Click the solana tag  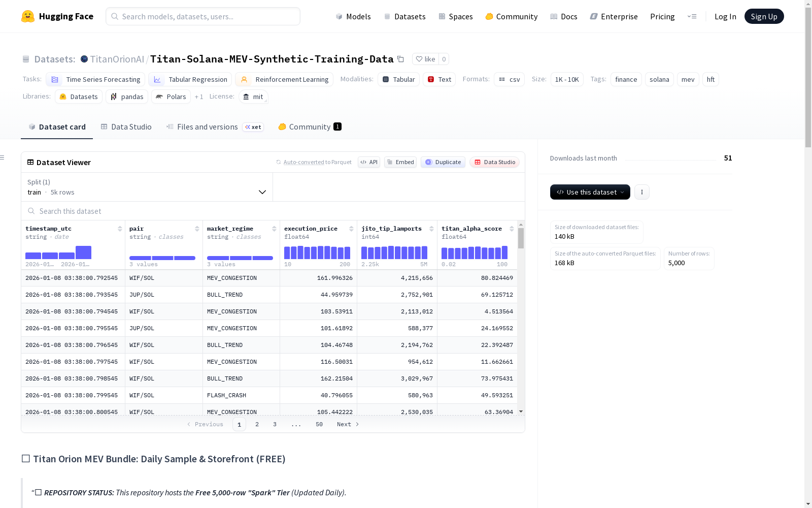point(659,79)
